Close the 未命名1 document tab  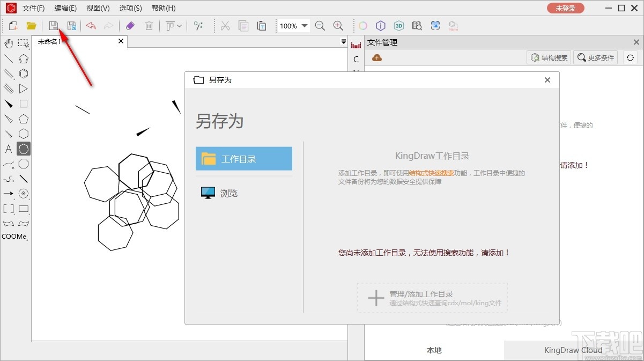[121, 41]
